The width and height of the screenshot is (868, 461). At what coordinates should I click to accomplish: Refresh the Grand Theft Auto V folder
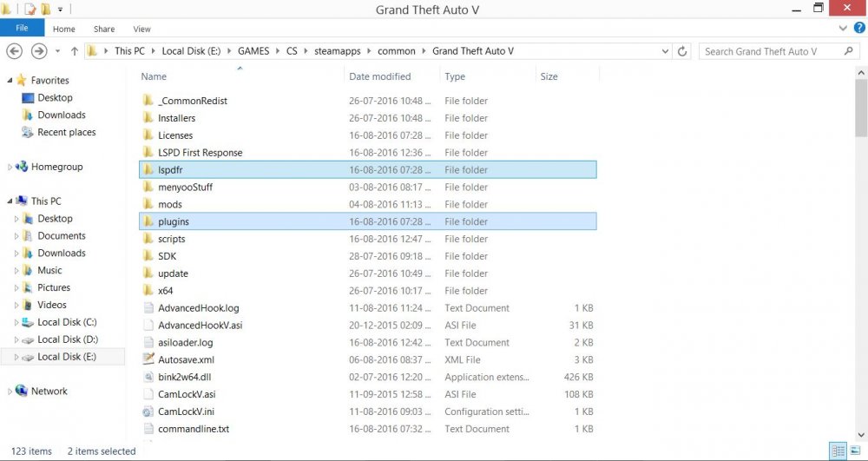[x=682, y=51]
